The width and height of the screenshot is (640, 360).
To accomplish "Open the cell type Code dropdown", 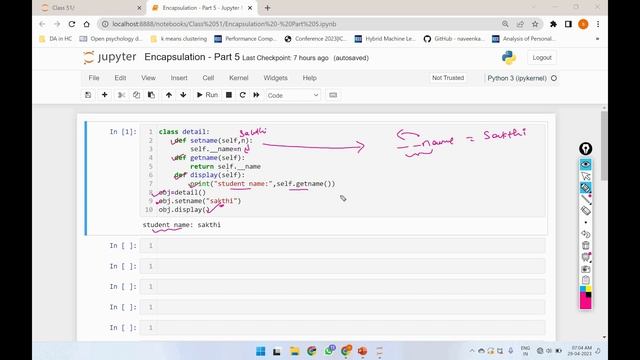I will coord(293,96).
